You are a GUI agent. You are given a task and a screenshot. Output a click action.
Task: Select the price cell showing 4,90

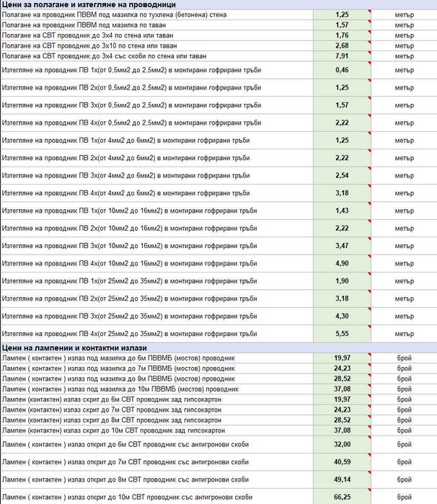tap(342, 264)
